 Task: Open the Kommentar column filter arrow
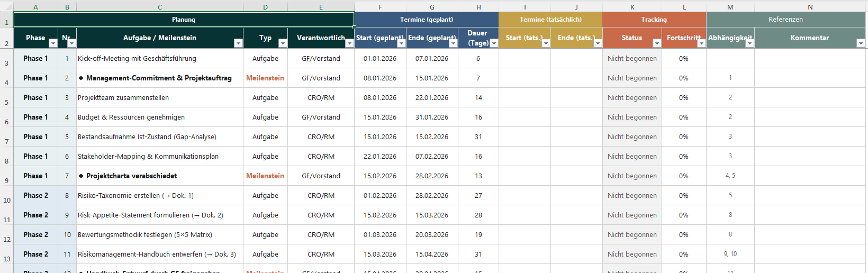click(x=861, y=43)
